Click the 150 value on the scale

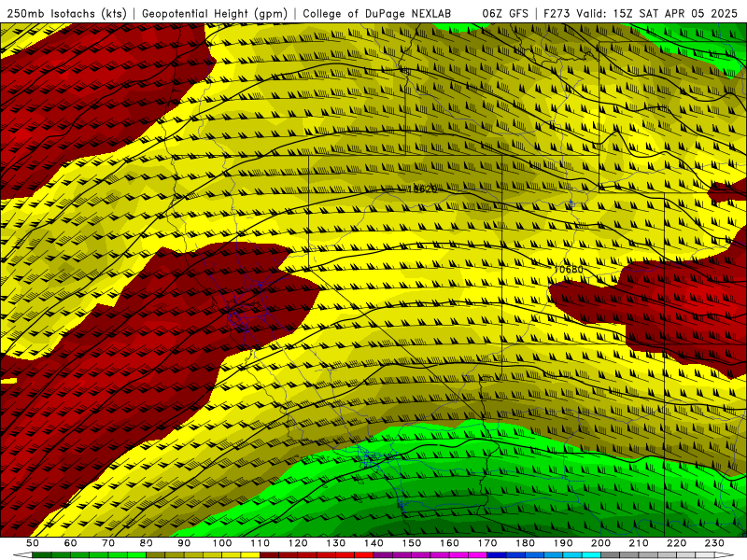(411, 543)
